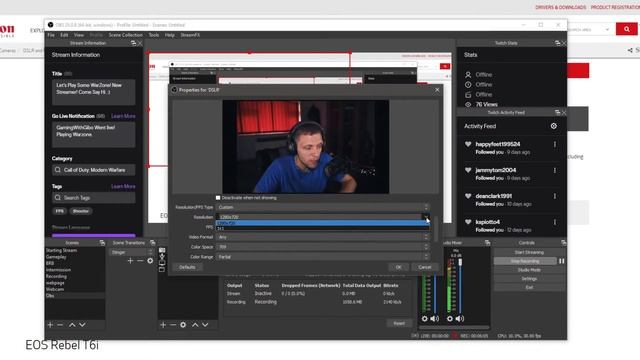This screenshot has height=360, width=640.
Task: Adjust the Mic volume slider
Action: click(x=460, y=262)
